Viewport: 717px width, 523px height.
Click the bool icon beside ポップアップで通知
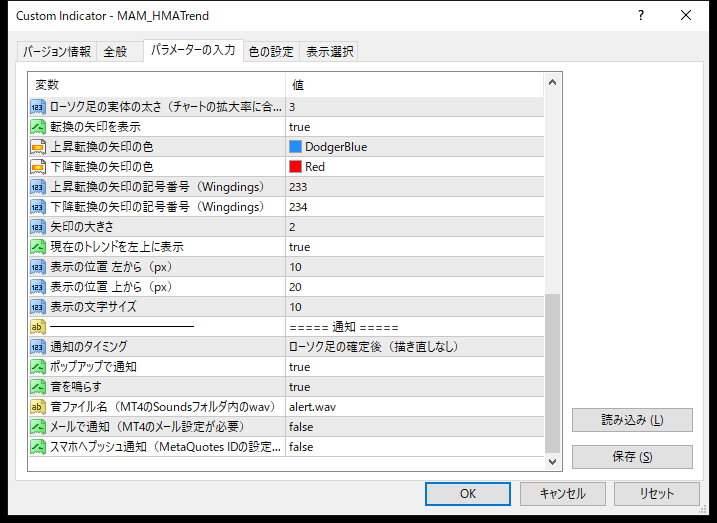point(38,367)
